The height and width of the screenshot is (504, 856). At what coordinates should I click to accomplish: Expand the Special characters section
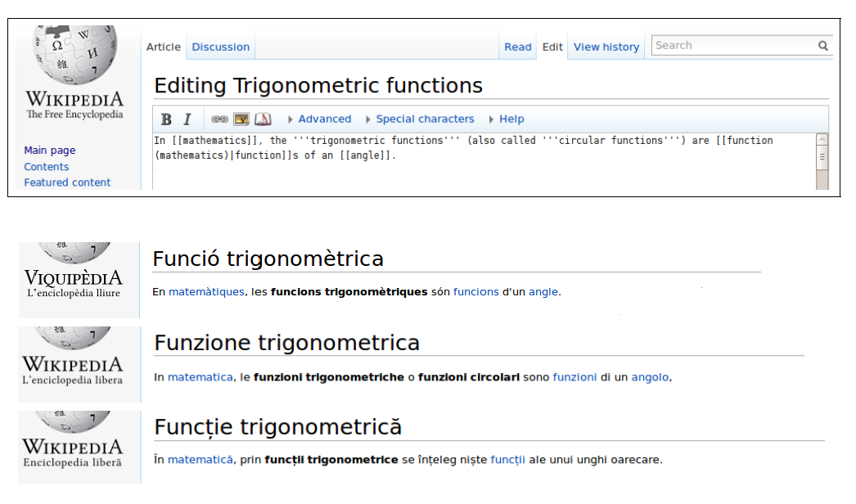click(420, 119)
